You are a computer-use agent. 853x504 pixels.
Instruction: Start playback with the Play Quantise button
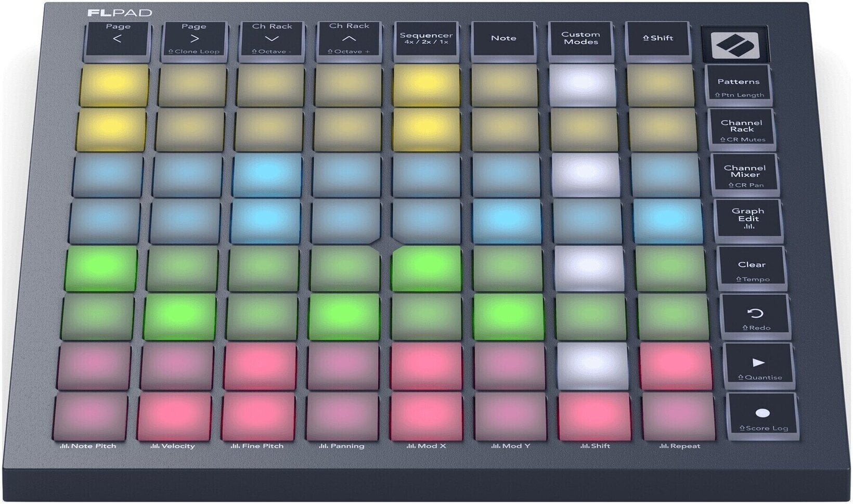point(759,367)
